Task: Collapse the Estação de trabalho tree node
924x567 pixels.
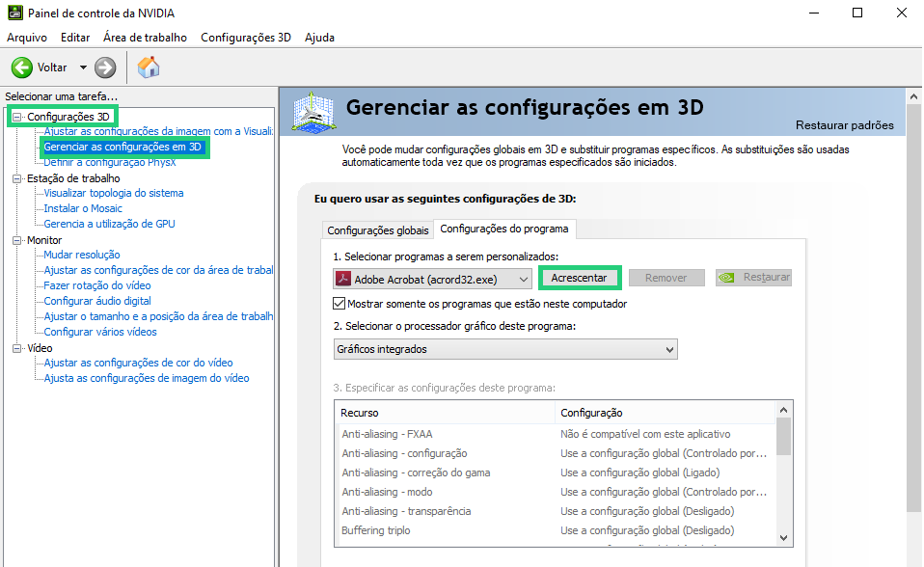Action: click(17, 178)
